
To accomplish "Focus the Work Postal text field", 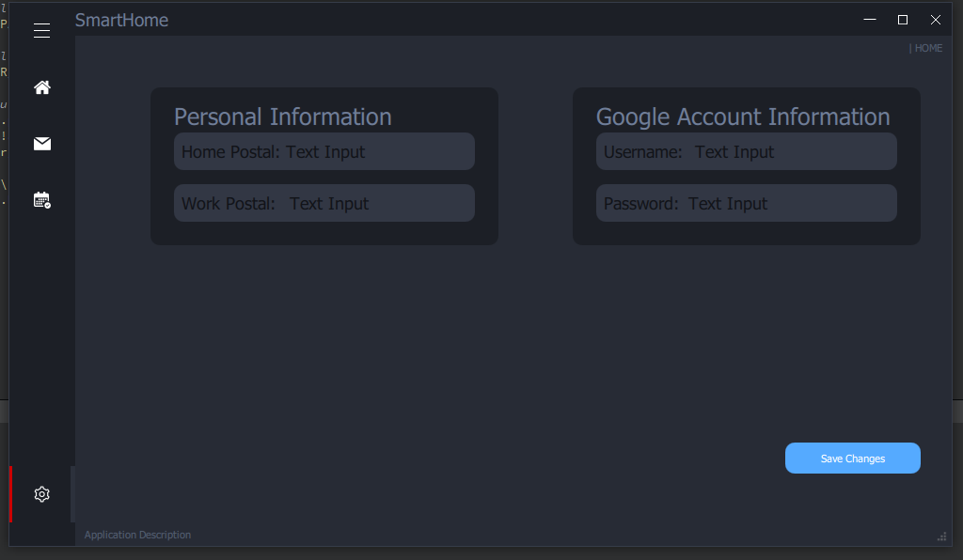I will pos(324,203).
